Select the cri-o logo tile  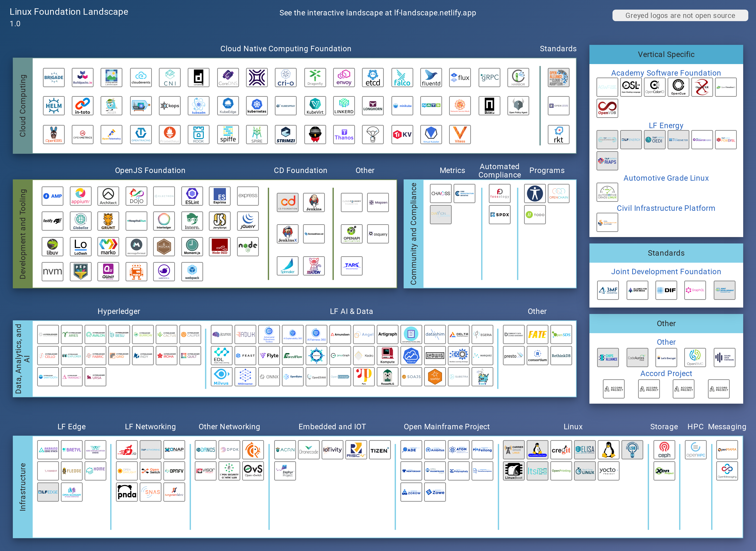pyautogui.click(x=286, y=77)
